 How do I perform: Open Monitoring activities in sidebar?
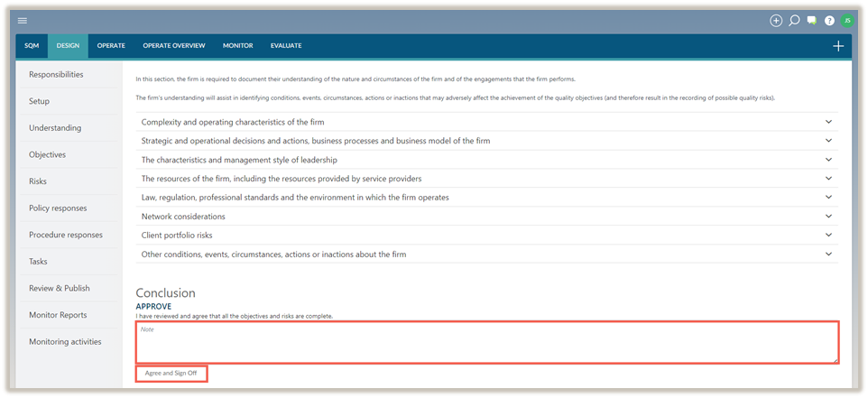pos(65,342)
